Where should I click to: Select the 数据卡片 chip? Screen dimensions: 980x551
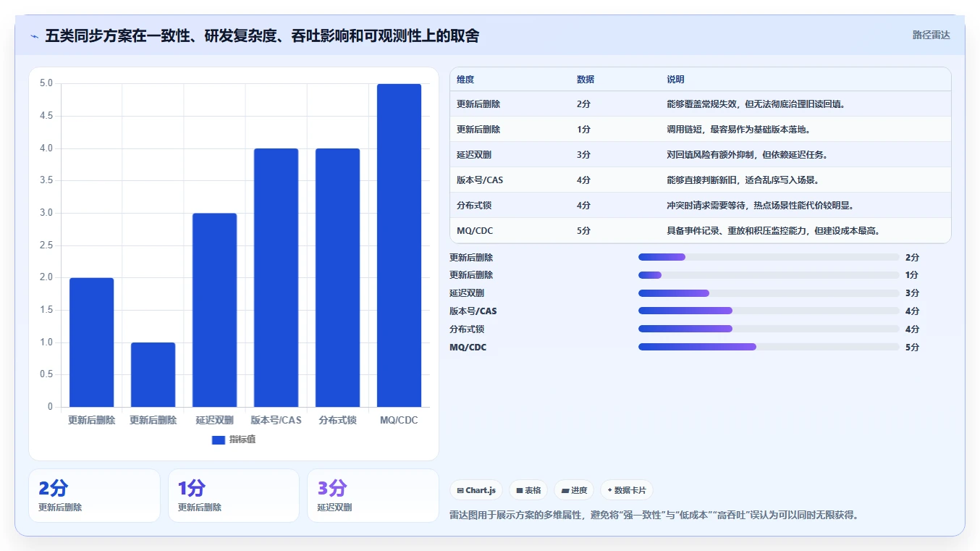[x=627, y=490]
